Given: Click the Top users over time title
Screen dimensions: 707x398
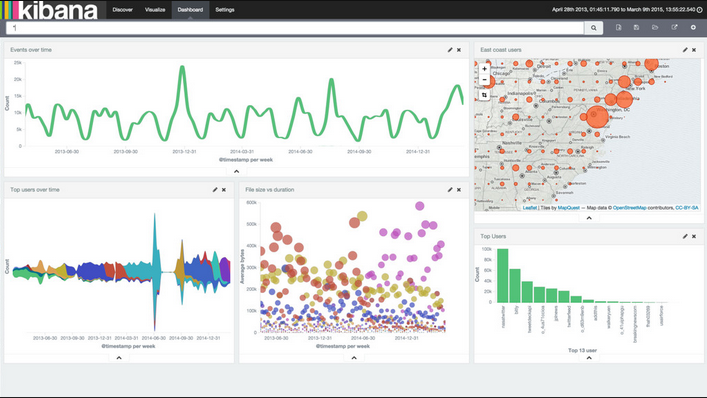Looking at the screenshot, I should [x=35, y=190].
